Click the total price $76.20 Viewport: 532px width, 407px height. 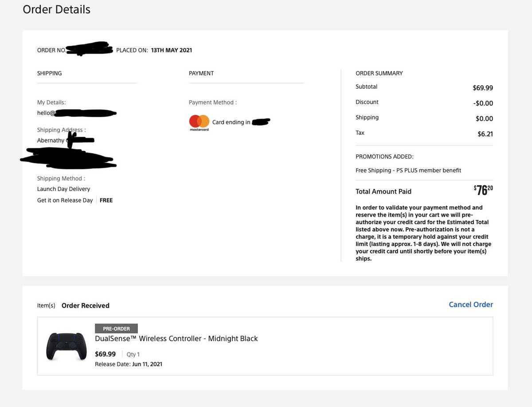click(483, 190)
